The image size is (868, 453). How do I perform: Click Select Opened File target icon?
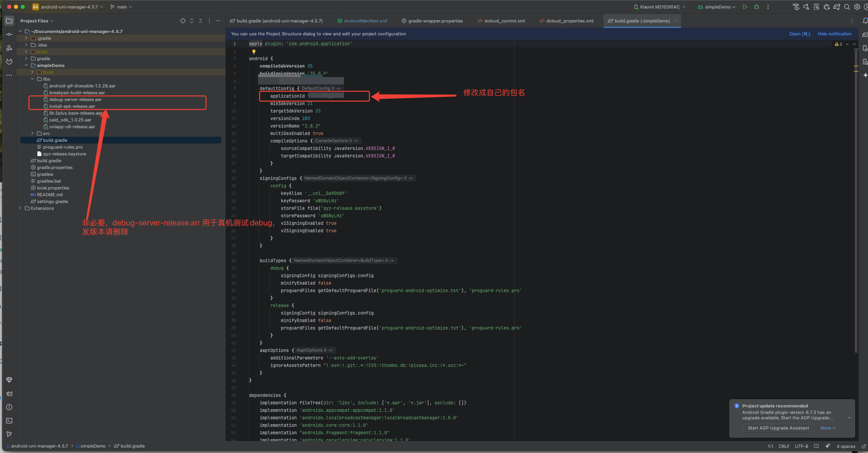point(183,21)
